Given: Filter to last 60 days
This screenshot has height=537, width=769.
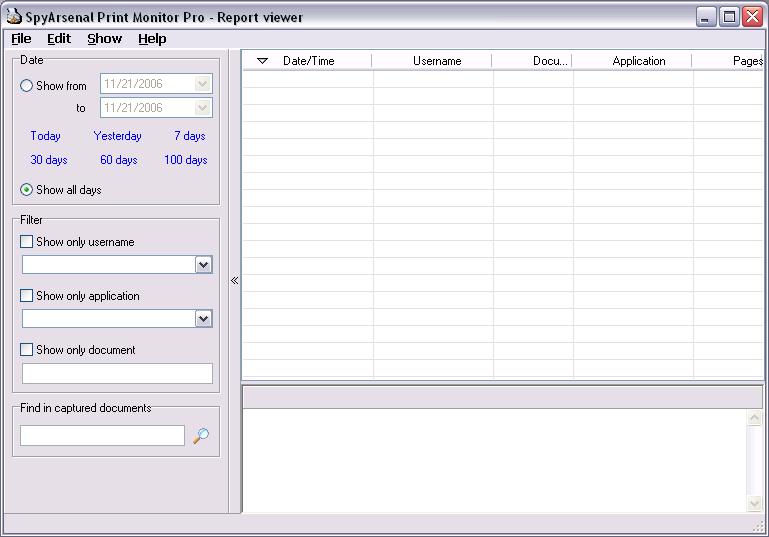Looking at the screenshot, I should click(x=119, y=160).
